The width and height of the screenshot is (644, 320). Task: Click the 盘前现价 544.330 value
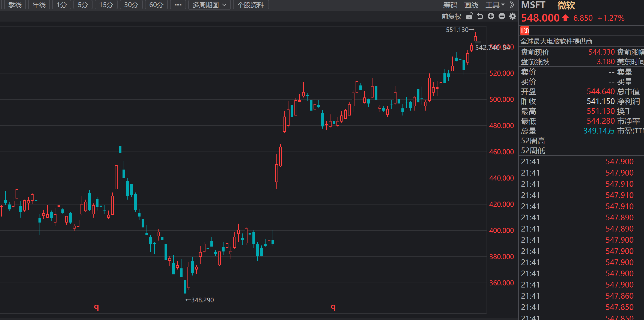(601, 52)
